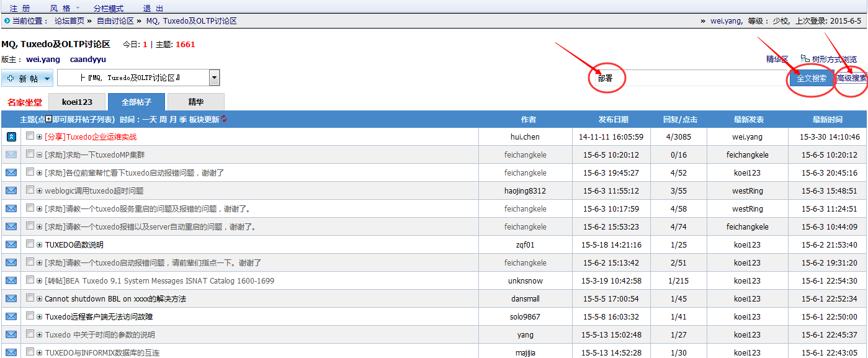
Task: Click the red refresh icon after 板块更新
Action: coord(224,119)
